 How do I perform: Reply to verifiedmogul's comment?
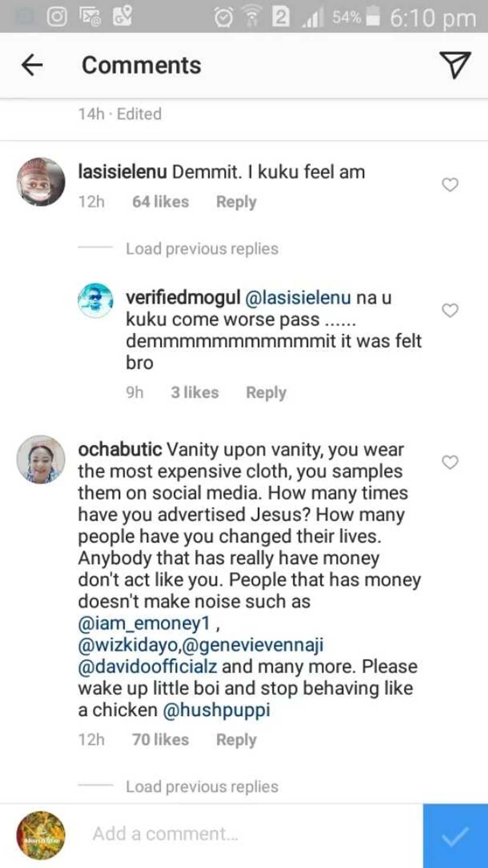point(266,392)
